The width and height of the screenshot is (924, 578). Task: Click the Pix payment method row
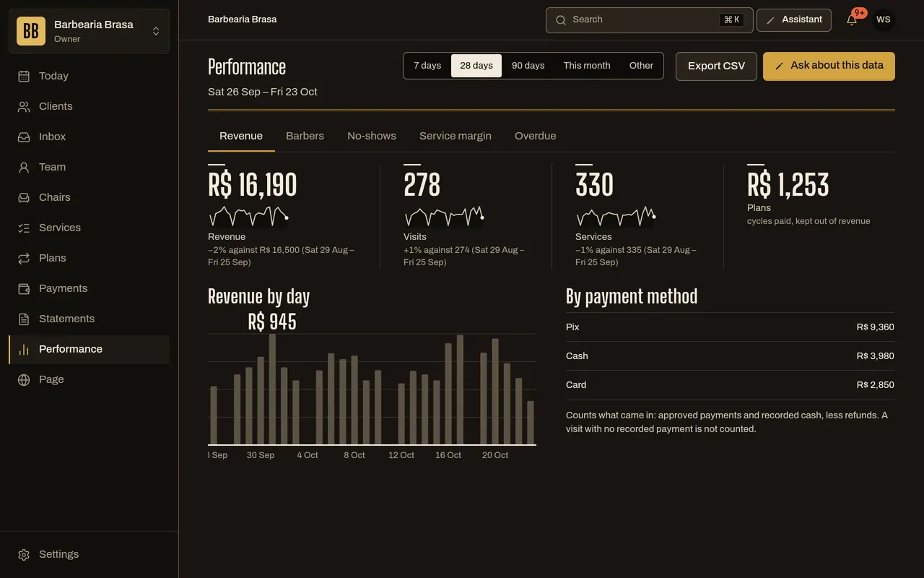tap(730, 327)
